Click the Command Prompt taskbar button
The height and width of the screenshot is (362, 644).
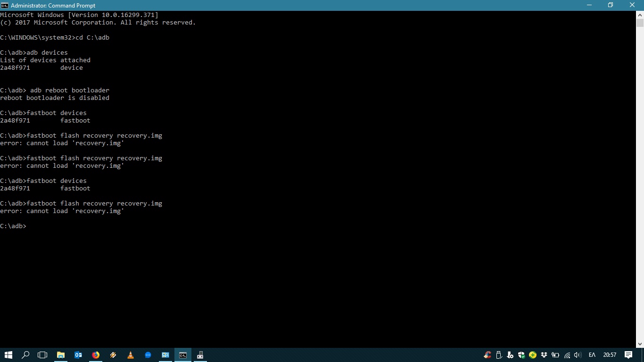click(x=183, y=355)
